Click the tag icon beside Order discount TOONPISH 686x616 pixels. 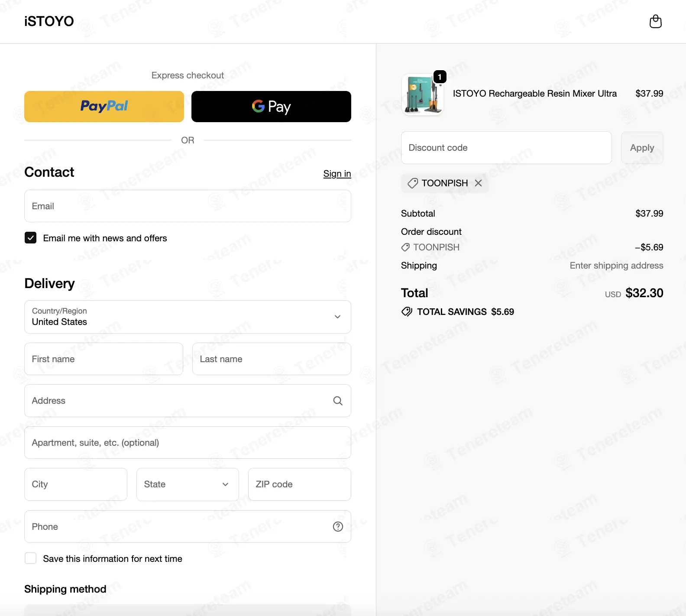pyautogui.click(x=405, y=247)
